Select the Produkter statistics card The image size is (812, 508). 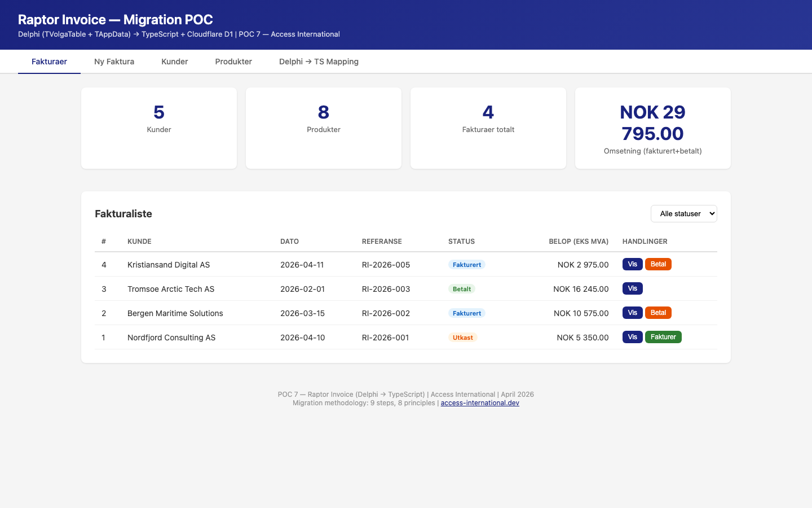[324, 128]
